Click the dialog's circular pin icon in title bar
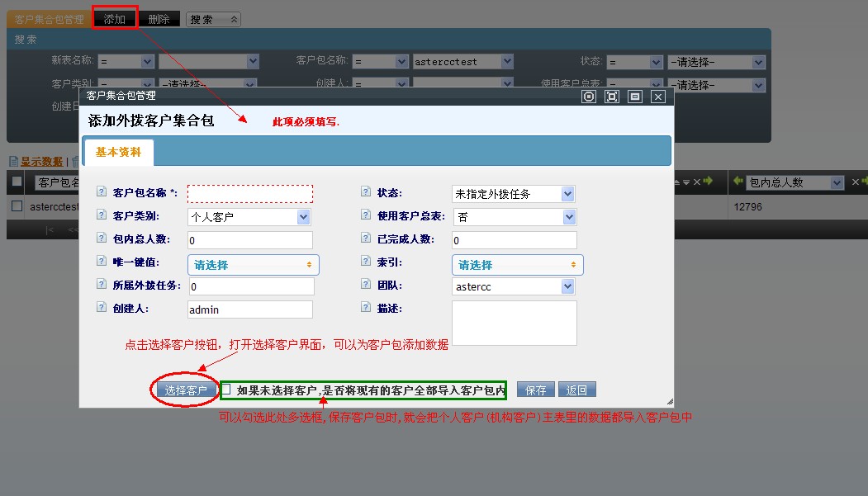The height and width of the screenshot is (496, 868). pos(588,97)
